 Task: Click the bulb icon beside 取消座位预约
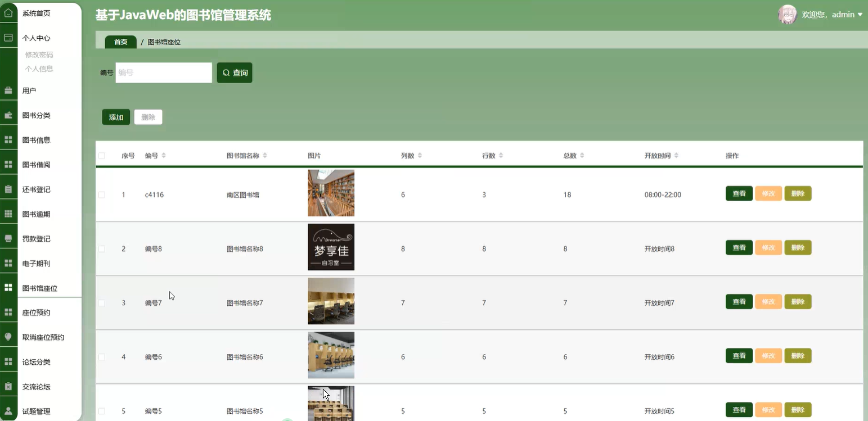[x=8, y=337]
